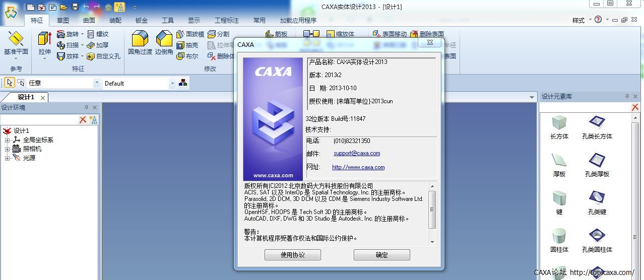Open the Default configuration dropdown
The height and width of the screenshot is (280, 644).
172,83
